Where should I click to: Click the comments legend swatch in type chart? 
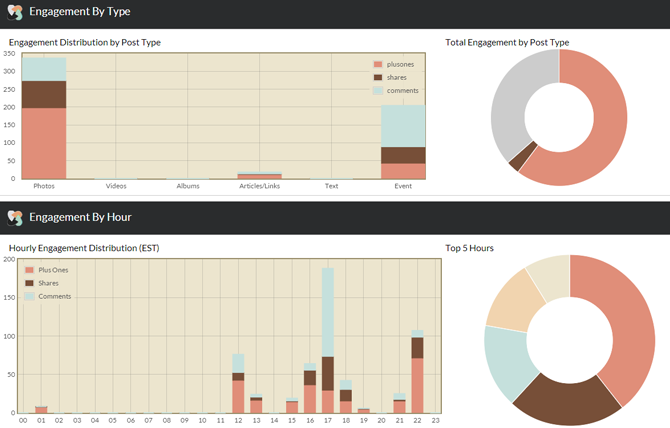click(378, 91)
